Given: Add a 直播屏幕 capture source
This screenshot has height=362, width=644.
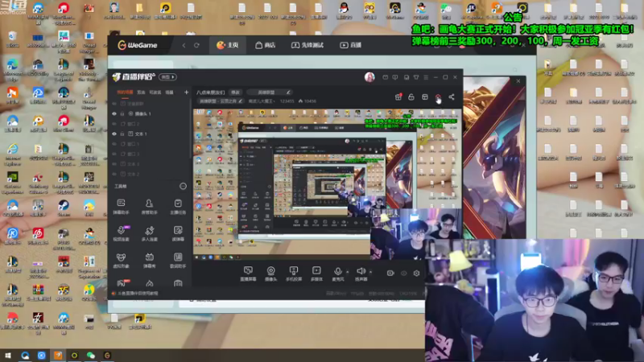Looking at the screenshot, I should [248, 274].
